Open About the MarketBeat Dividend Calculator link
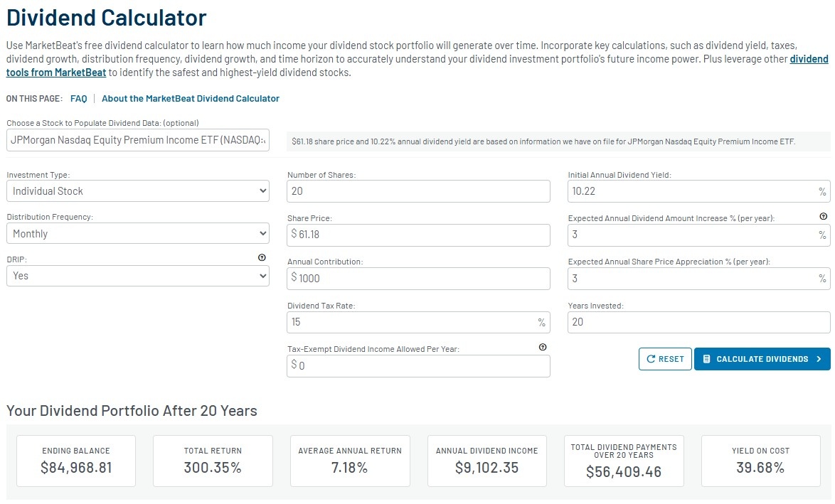This screenshot has width=835, height=504. pos(190,99)
